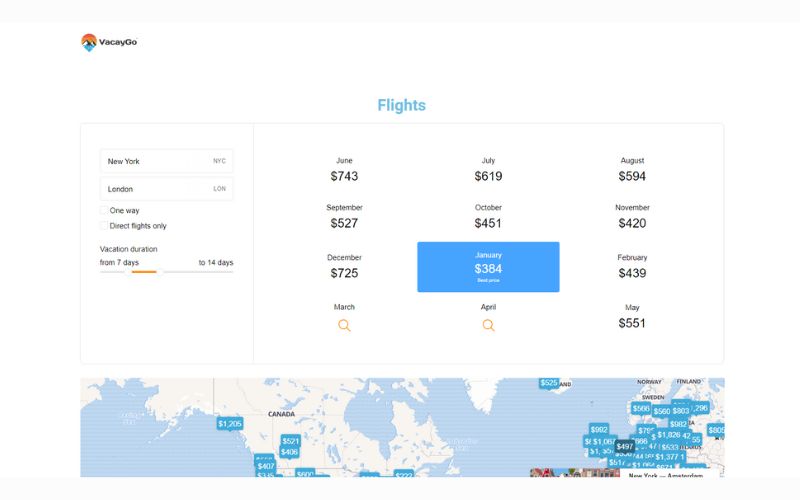The image size is (800, 500).
Task: Choose December at $725
Action: [344, 267]
